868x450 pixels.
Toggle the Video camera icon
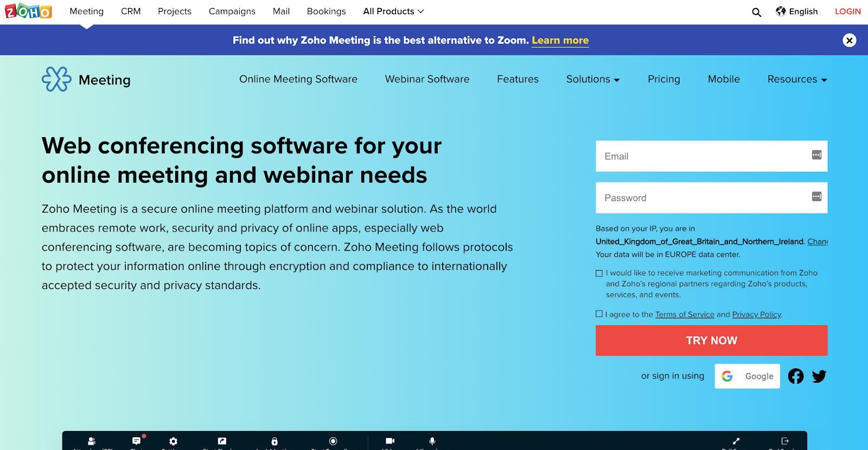click(x=390, y=441)
